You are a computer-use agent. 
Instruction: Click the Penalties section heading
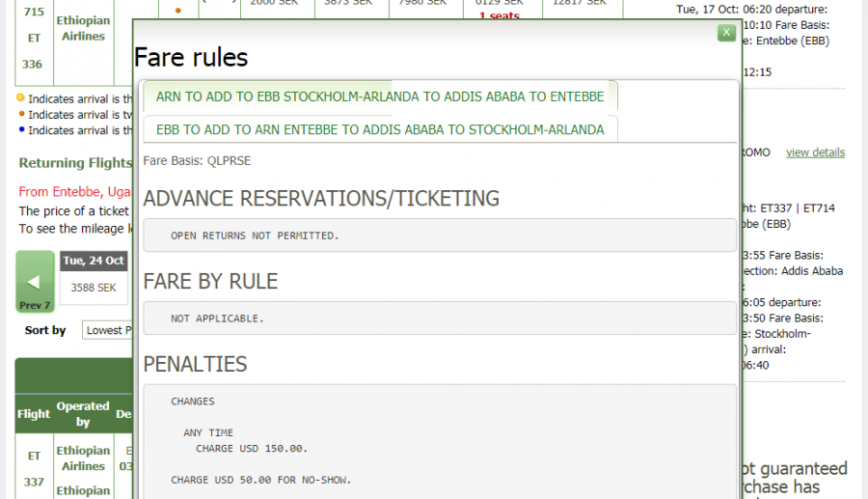(195, 364)
